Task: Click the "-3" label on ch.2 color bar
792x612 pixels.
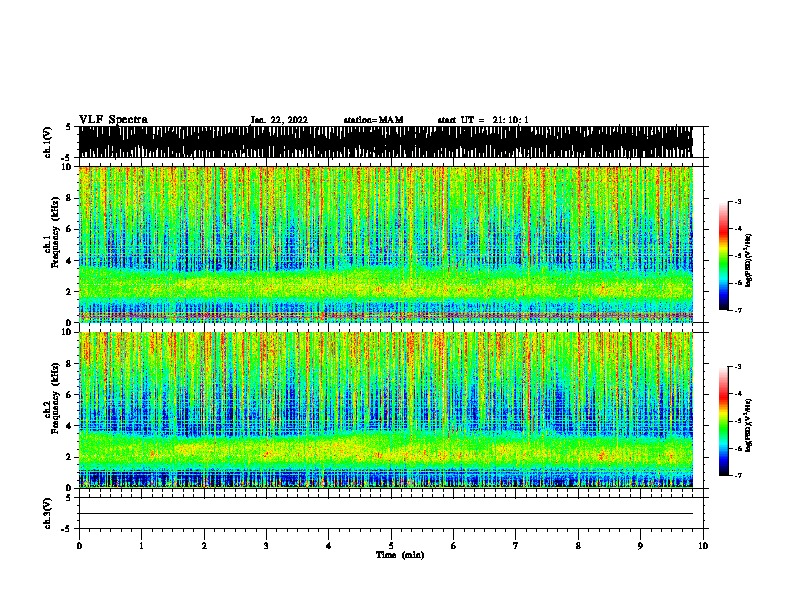Action: click(x=738, y=367)
